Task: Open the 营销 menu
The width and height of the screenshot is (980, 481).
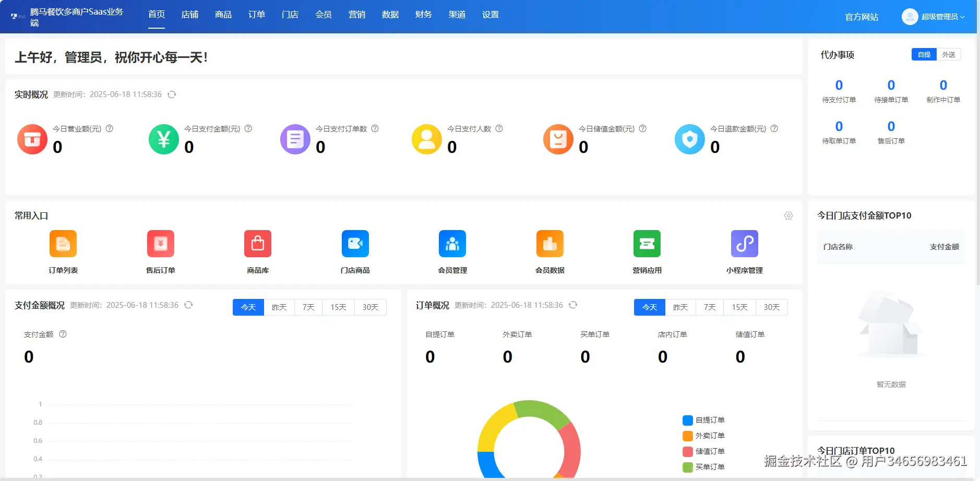Action: coord(357,15)
